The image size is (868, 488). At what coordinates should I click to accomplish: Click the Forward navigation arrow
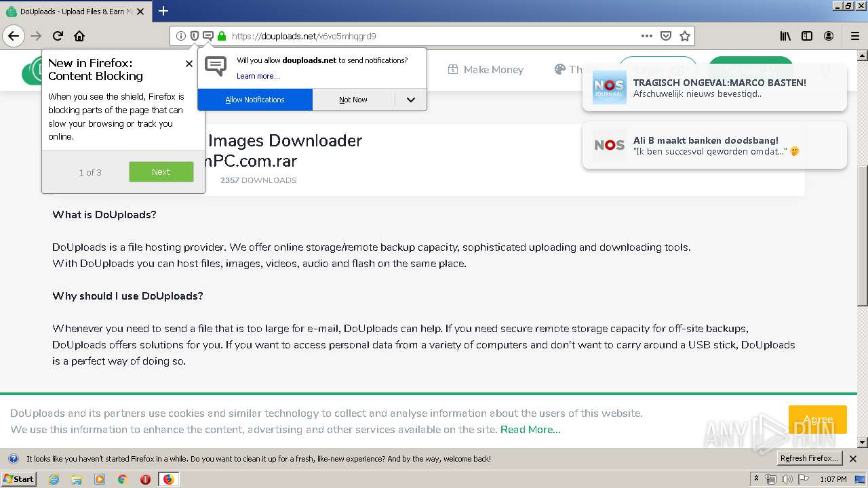coord(36,36)
